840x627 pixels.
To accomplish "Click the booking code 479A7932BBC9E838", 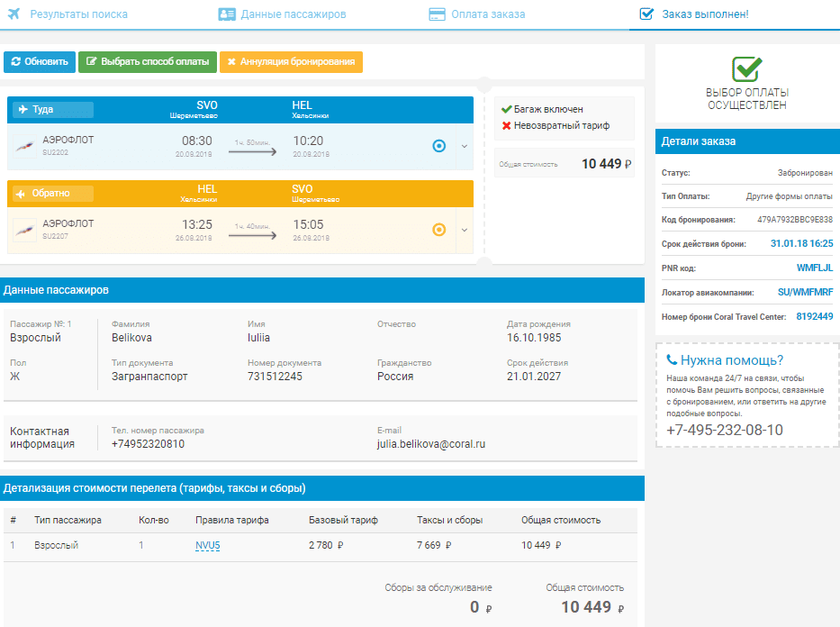I will coord(795,220).
